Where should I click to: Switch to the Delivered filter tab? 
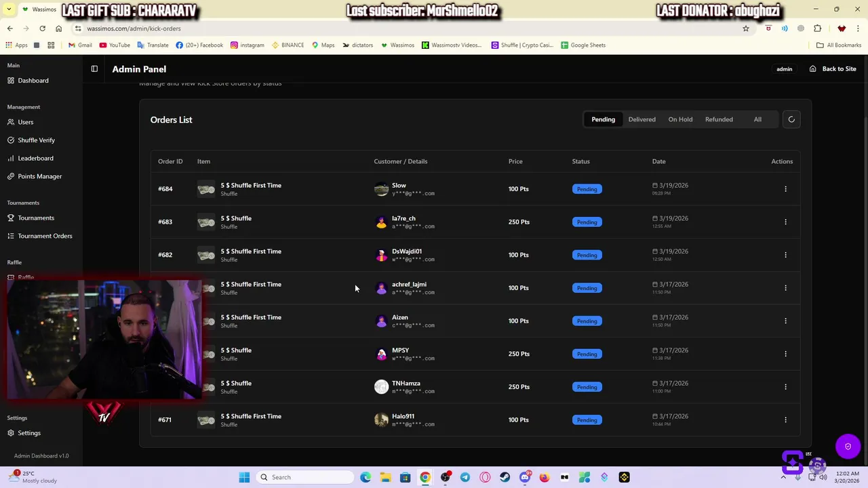pyautogui.click(x=642, y=119)
